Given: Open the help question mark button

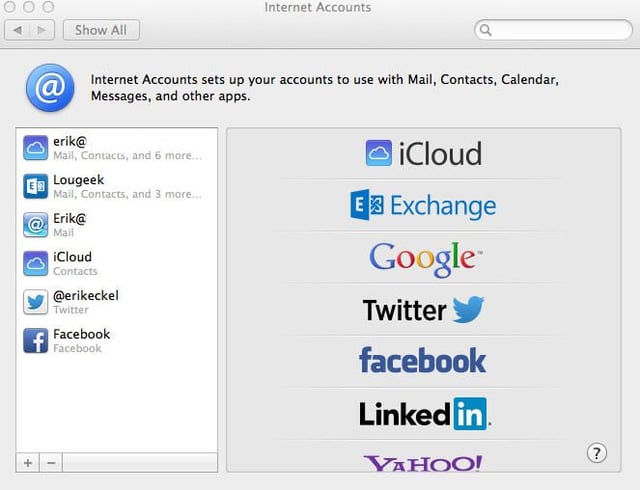Looking at the screenshot, I should click(597, 453).
